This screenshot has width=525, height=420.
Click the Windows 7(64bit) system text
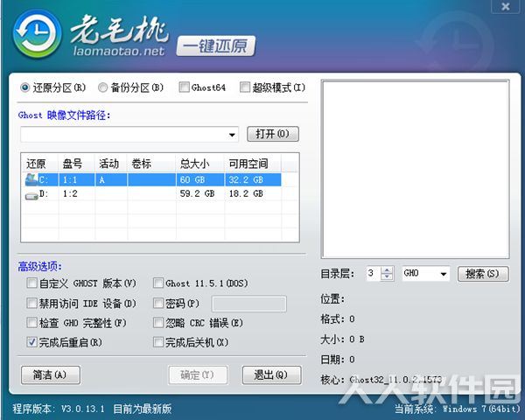(x=481, y=409)
